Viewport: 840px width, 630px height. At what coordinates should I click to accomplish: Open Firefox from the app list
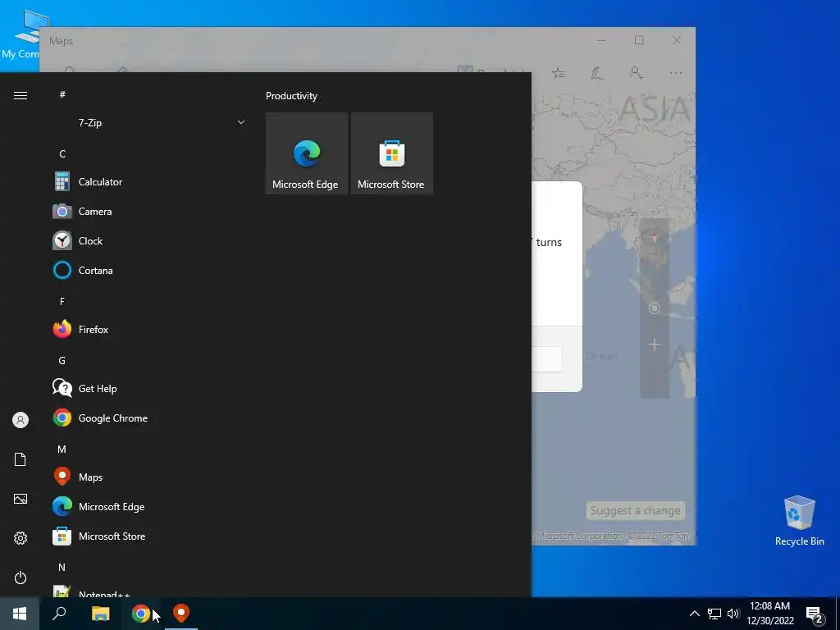tap(150, 330)
